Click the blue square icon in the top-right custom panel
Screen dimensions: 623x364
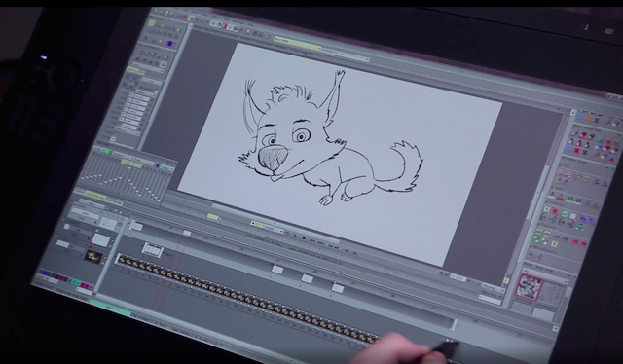click(580, 118)
